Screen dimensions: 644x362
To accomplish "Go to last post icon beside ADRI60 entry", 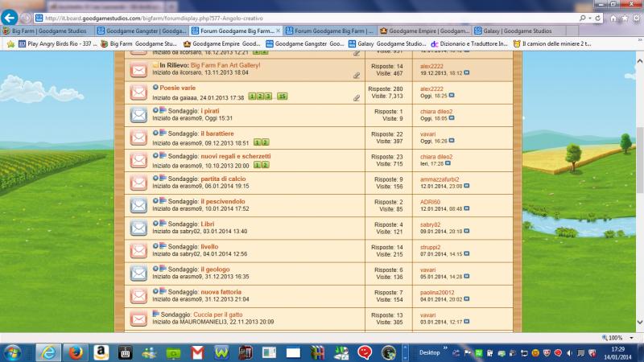I will click(467, 208).
